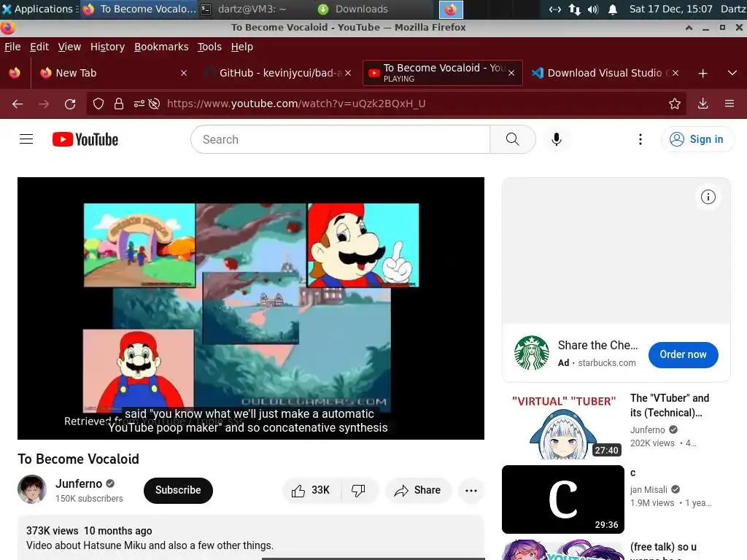Open The "VTuber" and its (Technical) title
This screenshot has width=747, height=560.
coord(670,405)
